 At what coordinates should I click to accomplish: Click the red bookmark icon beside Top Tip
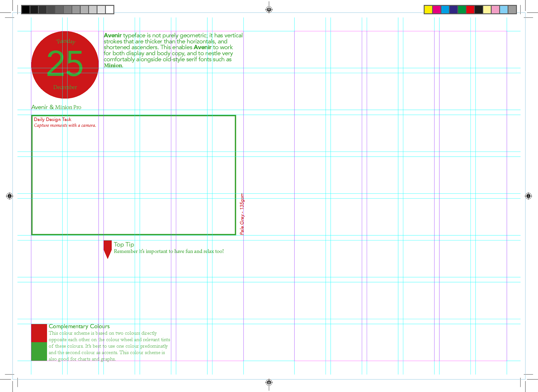[x=108, y=249]
